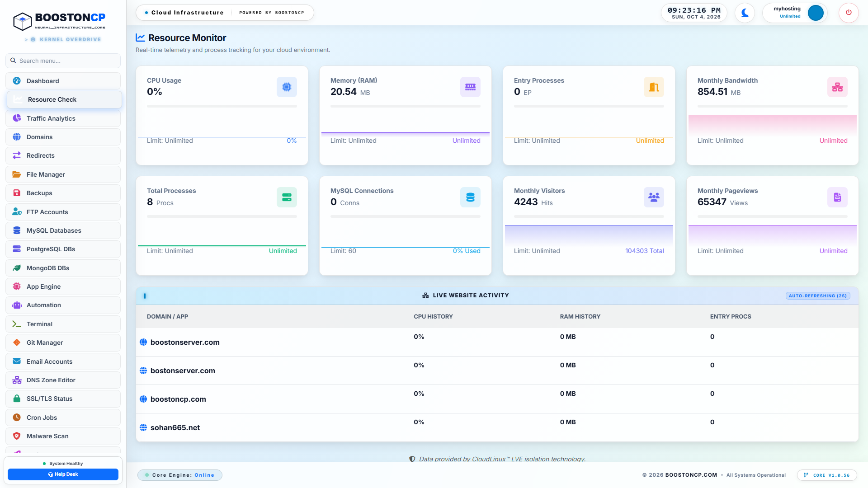Screen dimensions: 868x488
Task: Click the Auto-Refreshing (2s) badge
Action: (x=818, y=296)
